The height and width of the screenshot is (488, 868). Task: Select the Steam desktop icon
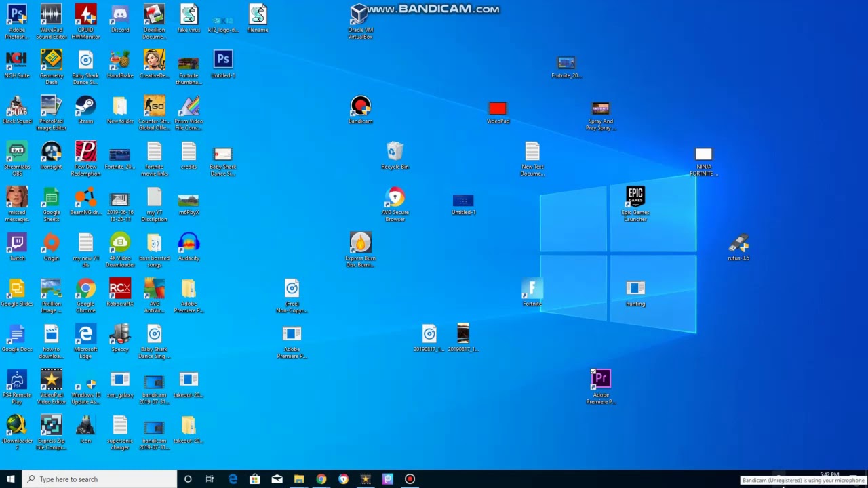click(x=85, y=109)
